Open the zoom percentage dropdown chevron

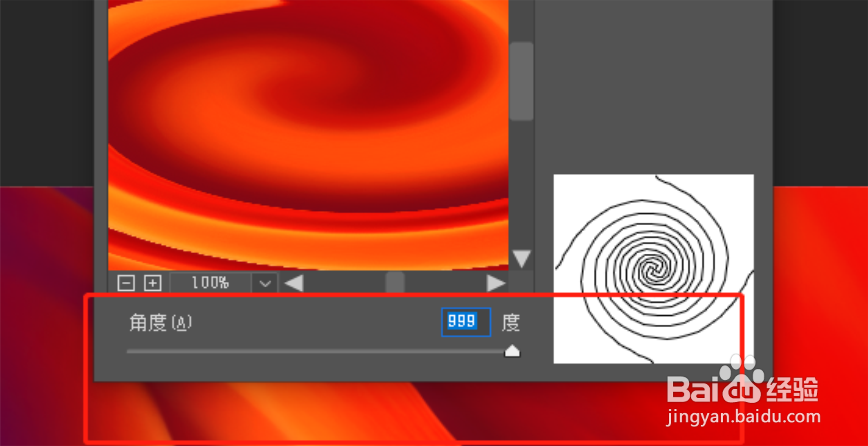coord(265,283)
